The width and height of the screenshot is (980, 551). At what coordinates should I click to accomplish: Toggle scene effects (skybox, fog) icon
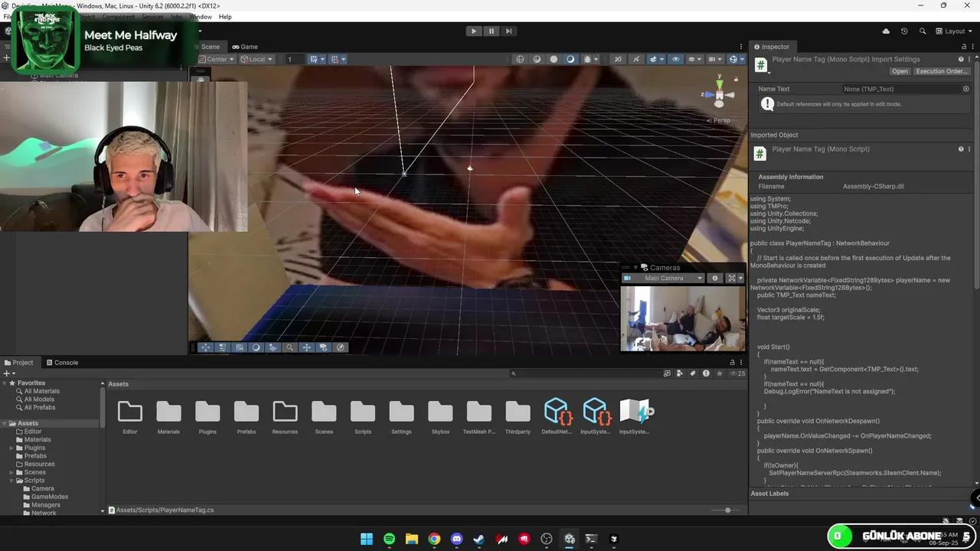tap(587, 60)
